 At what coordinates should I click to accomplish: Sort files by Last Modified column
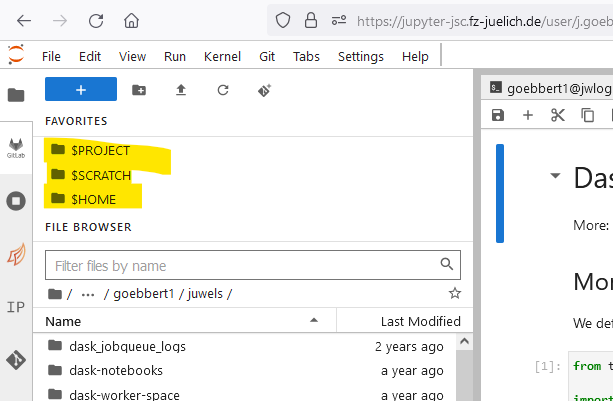coord(405,321)
